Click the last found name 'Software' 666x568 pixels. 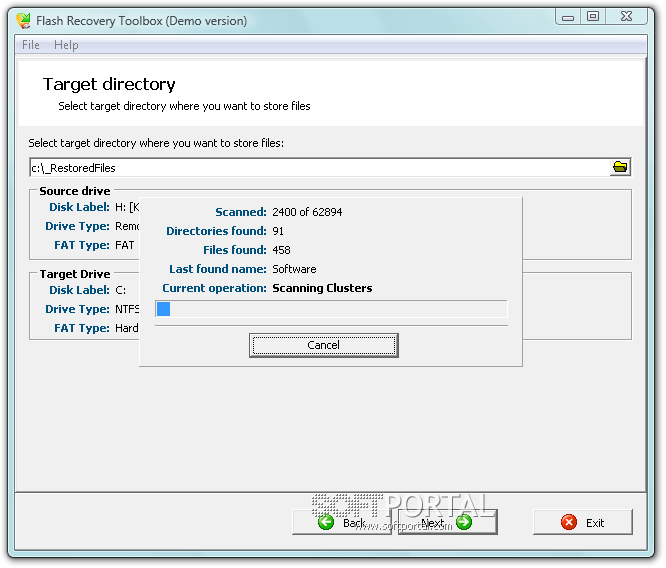coord(294,269)
